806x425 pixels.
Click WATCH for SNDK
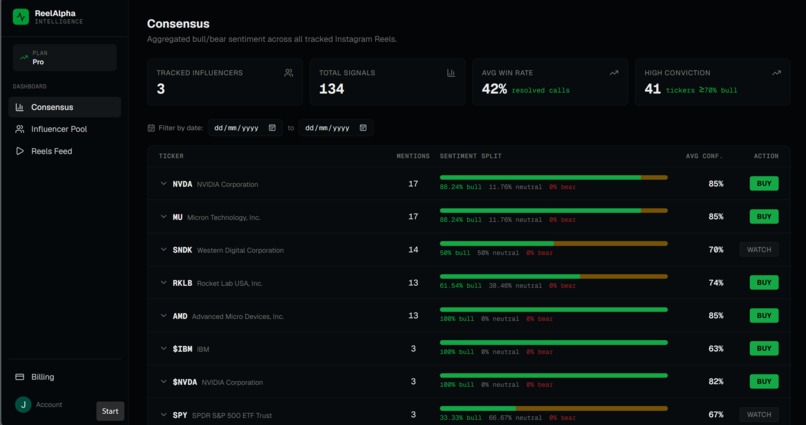tap(759, 249)
